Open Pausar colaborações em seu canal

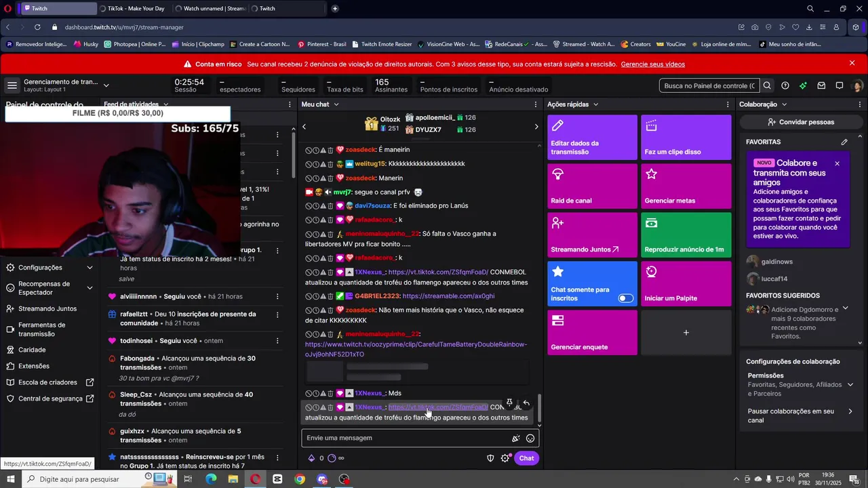point(800,415)
